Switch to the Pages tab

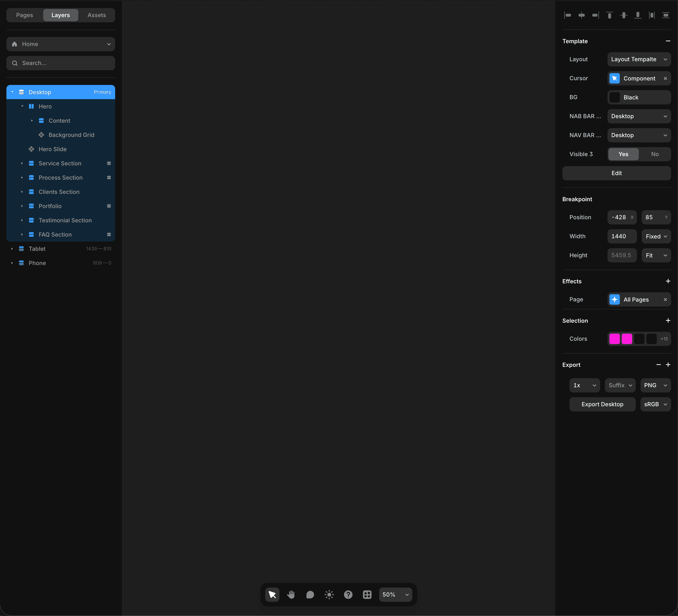pyautogui.click(x=24, y=15)
